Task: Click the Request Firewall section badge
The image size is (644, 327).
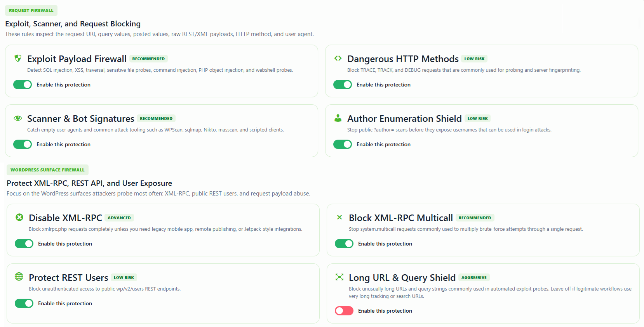Action: coord(31,10)
